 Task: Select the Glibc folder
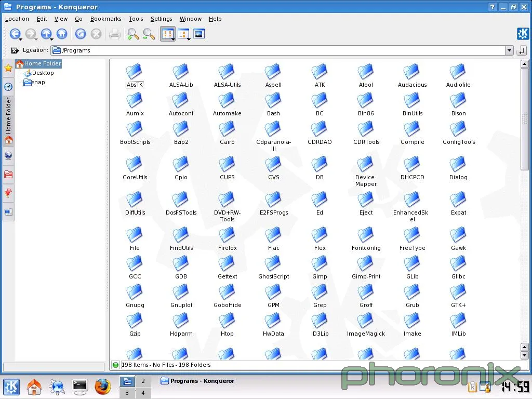pos(458,268)
